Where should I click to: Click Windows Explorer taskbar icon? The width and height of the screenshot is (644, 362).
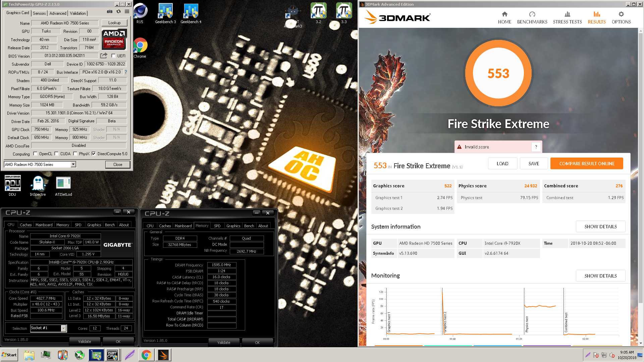click(29, 355)
